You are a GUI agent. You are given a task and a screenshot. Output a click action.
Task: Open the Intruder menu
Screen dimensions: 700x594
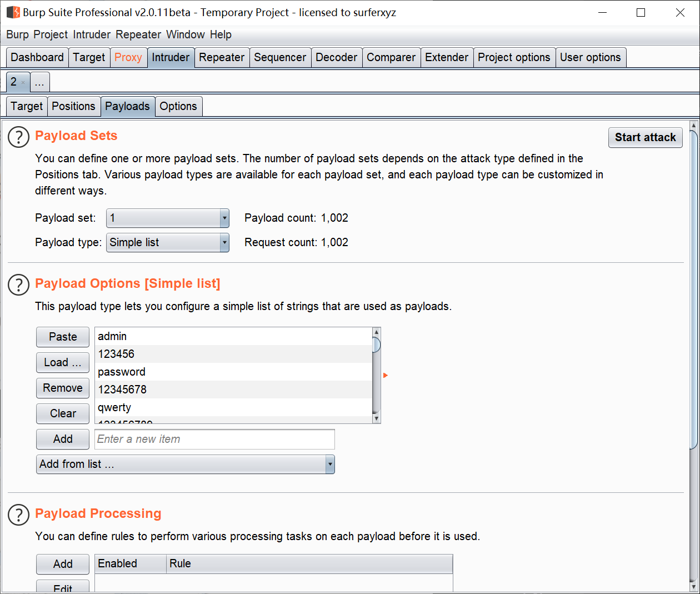pos(92,34)
